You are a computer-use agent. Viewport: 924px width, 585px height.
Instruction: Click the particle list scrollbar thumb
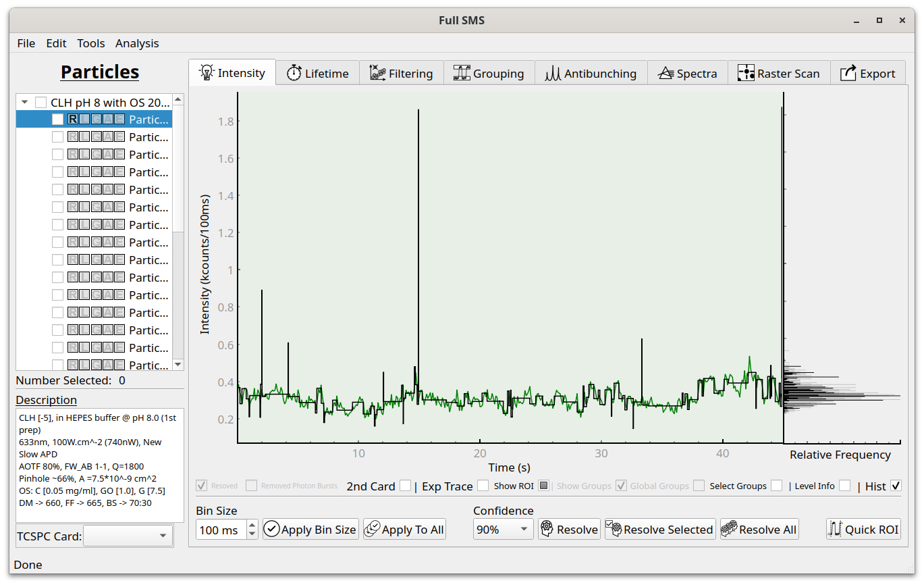pos(178,168)
